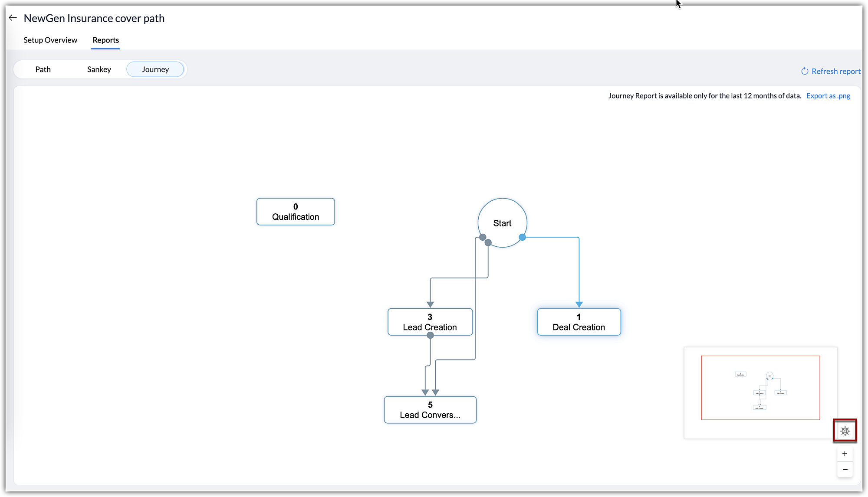The image size is (868, 497).
Task: Select the Path report view
Action: pyautogui.click(x=43, y=69)
